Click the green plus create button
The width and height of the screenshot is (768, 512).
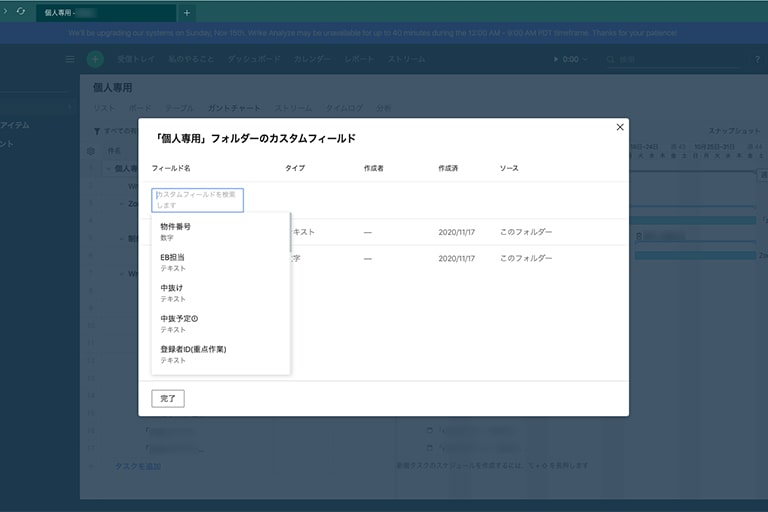(95, 60)
